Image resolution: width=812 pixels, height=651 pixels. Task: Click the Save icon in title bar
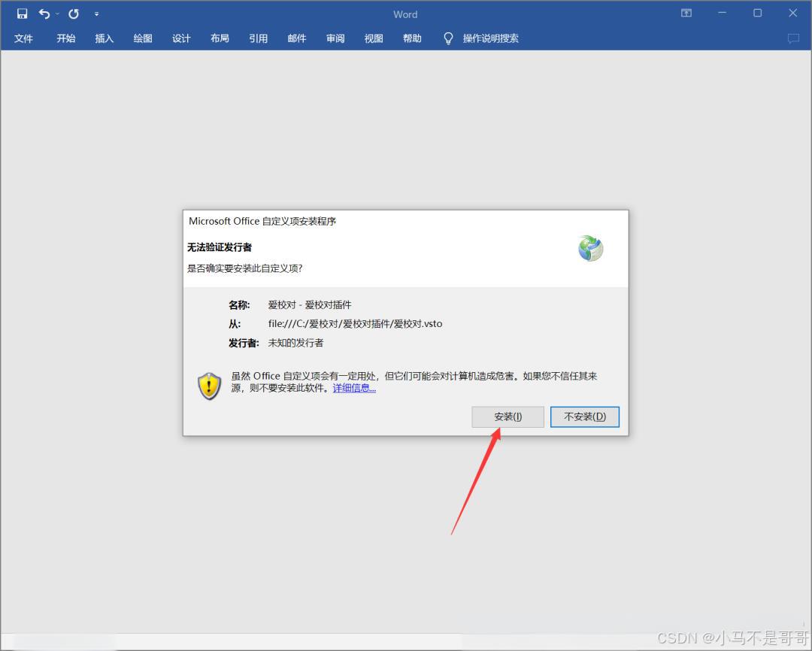click(x=22, y=14)
